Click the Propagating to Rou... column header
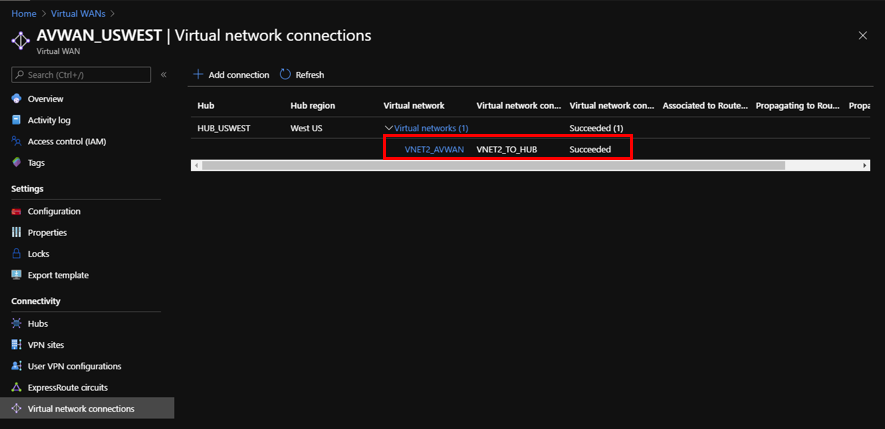The image size is (885, 429). pyautogui.click(x=798, y=106)
